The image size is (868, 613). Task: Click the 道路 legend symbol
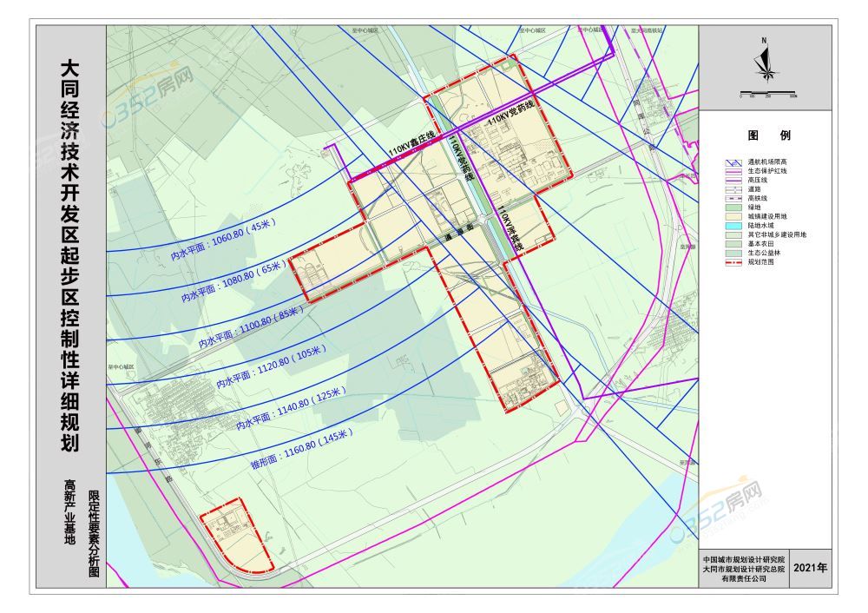pyautogui.click(x=734, y=188)
